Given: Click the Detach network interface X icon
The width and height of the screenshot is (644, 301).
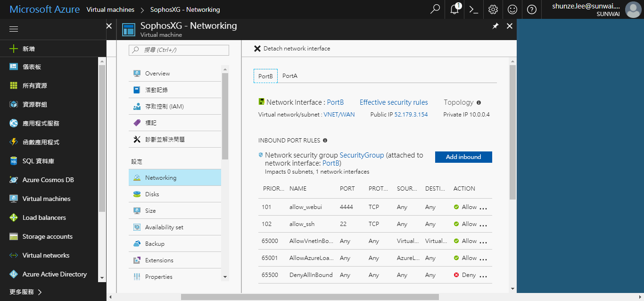Looking at the screenshot, I should [257, 49].
